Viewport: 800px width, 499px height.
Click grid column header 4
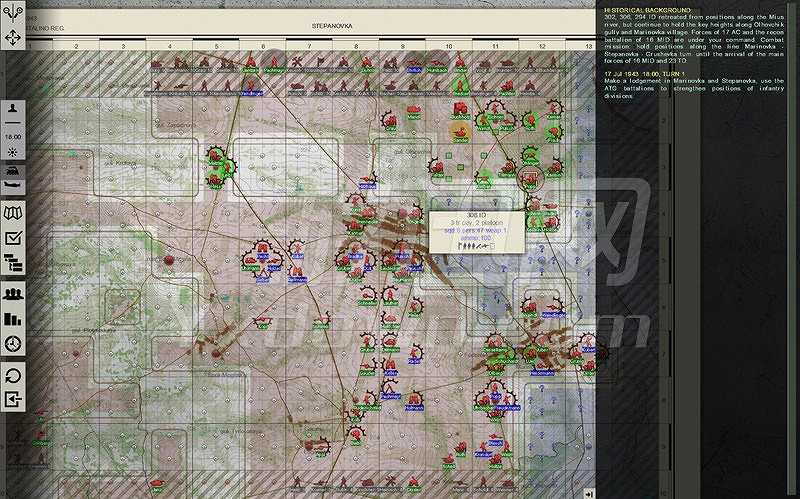[170, 46]
